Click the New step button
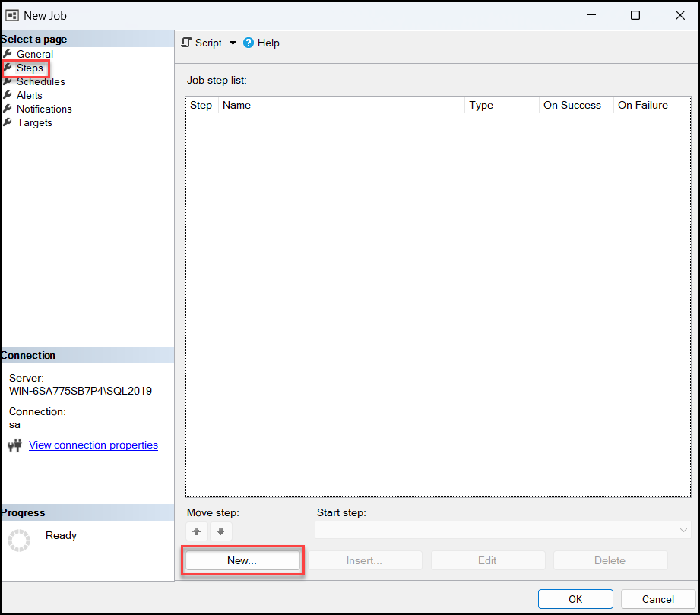 pos(242,560)
